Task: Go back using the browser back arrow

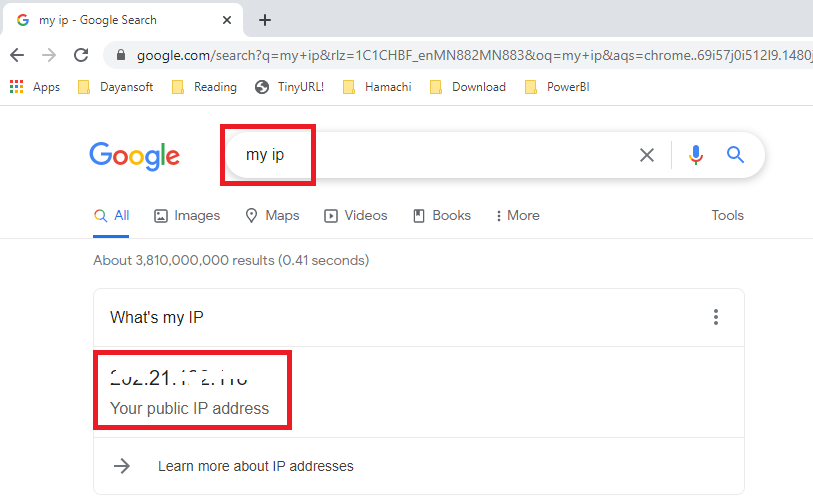Action: tap(17, 55)
